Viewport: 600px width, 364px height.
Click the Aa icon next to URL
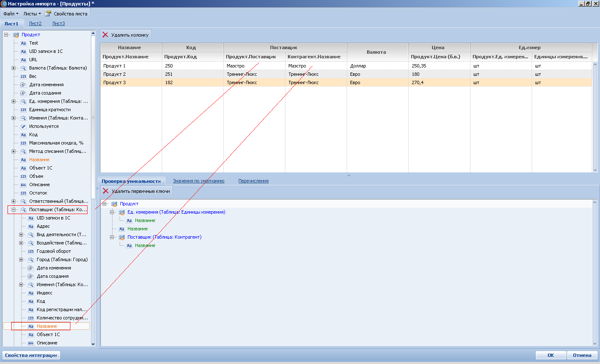pyautogui.click(x=23, y=60)
